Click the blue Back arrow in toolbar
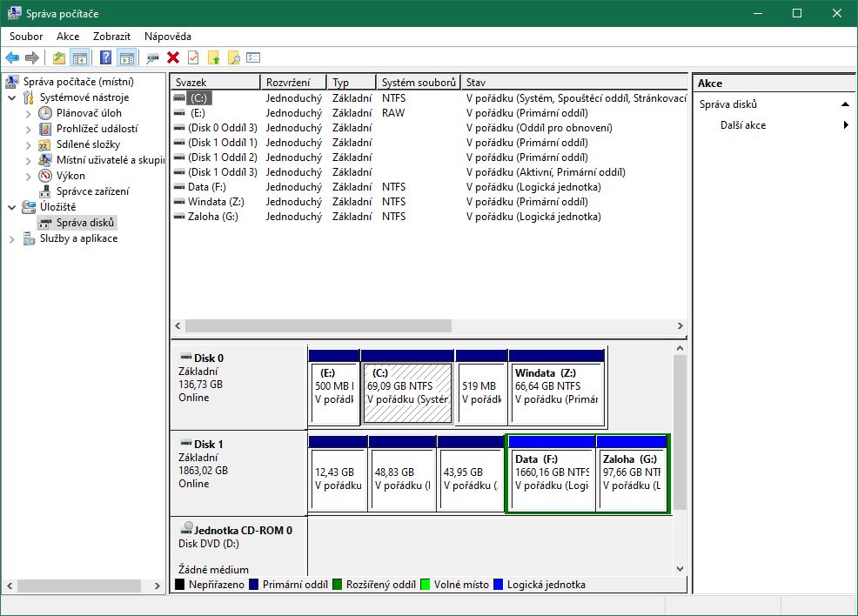 pyautogui.click(x=12, y=58)
